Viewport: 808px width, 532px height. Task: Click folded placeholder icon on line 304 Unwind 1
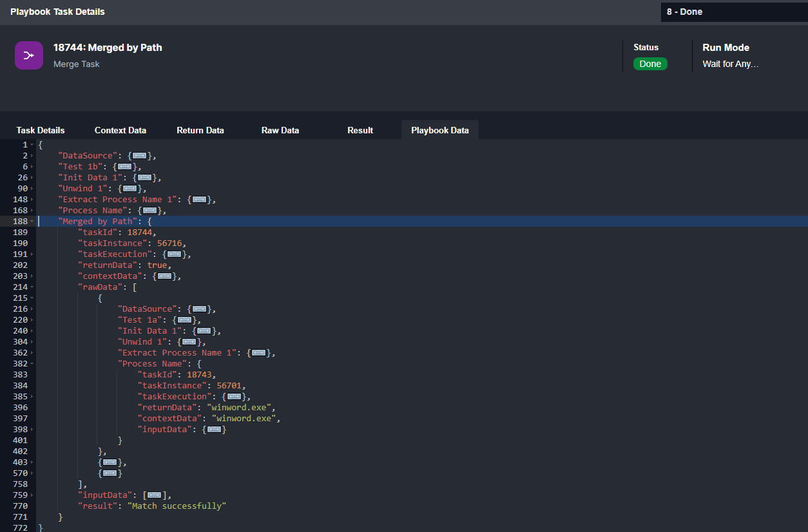tap(190, 342)
